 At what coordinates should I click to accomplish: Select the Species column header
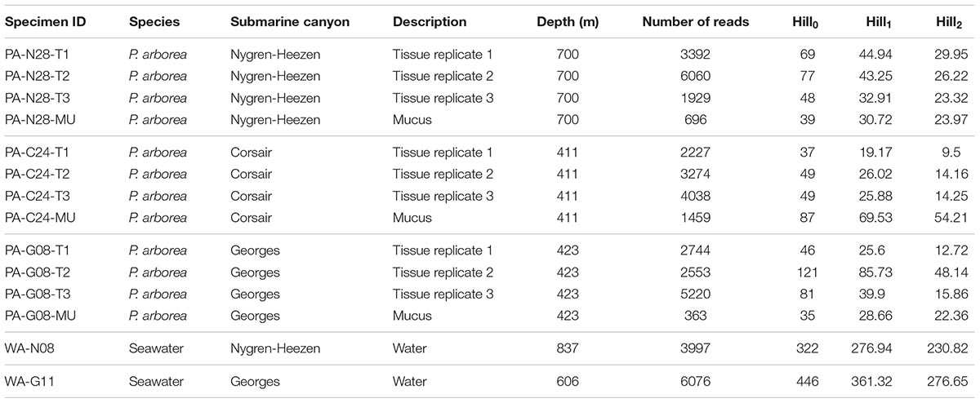(x=151, y=21)
